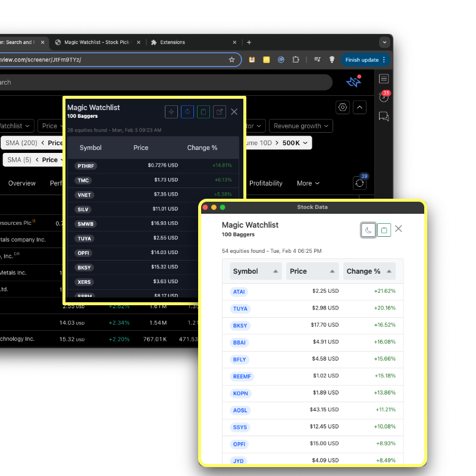
Task: Copy Stock Data list using clipboard icon
Action: click(x=384, y=229)
